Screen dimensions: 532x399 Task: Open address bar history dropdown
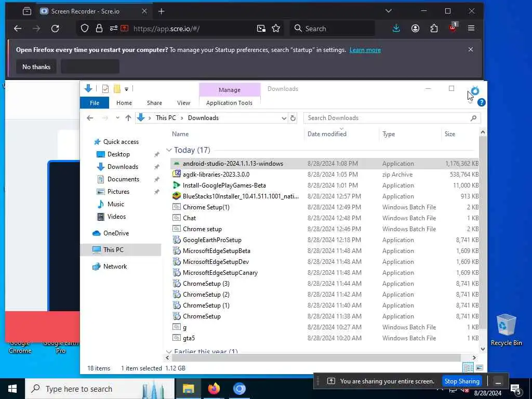(x=284, y=118)
